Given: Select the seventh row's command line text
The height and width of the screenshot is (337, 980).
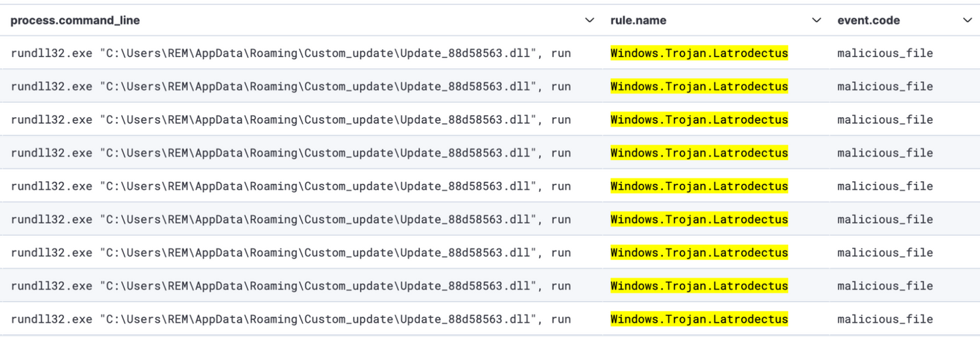Looking at the screenshot, I should tap(291, 253).
